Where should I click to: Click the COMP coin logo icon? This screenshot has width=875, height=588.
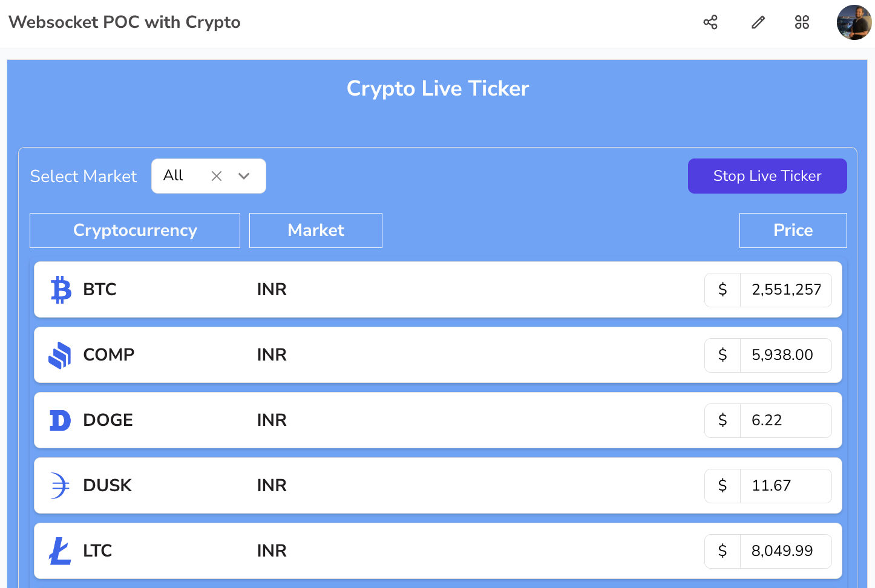click(60, 355)
